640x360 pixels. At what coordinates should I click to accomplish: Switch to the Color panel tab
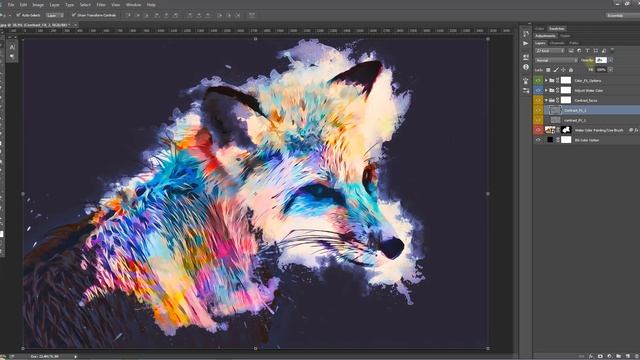click(x=540, y=29)
